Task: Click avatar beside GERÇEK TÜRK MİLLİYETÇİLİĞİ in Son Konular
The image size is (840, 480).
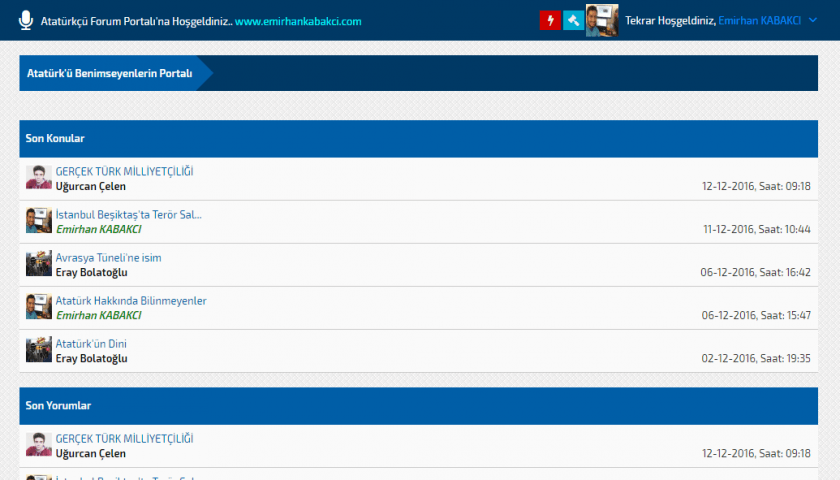Action: click(x=39, y=178)
